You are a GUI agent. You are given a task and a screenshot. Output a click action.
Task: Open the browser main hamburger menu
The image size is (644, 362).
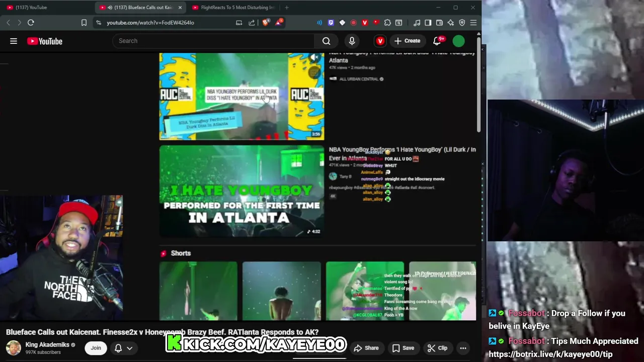pos(473,23)
